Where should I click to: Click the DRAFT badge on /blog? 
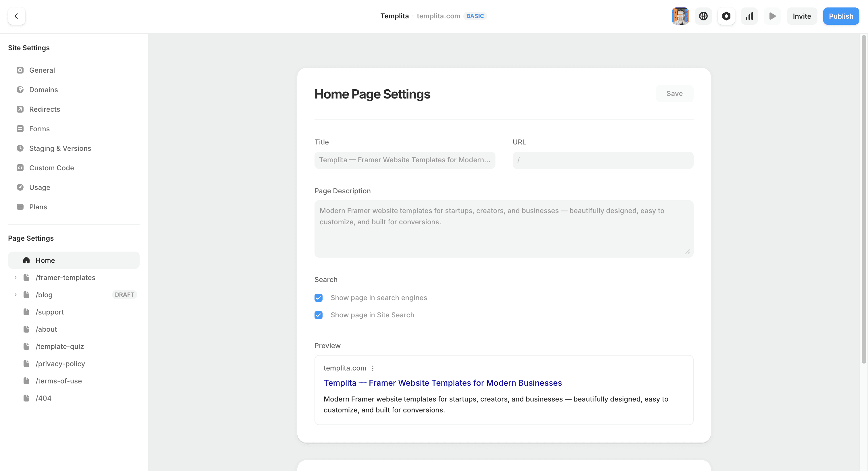click(124, 294)
